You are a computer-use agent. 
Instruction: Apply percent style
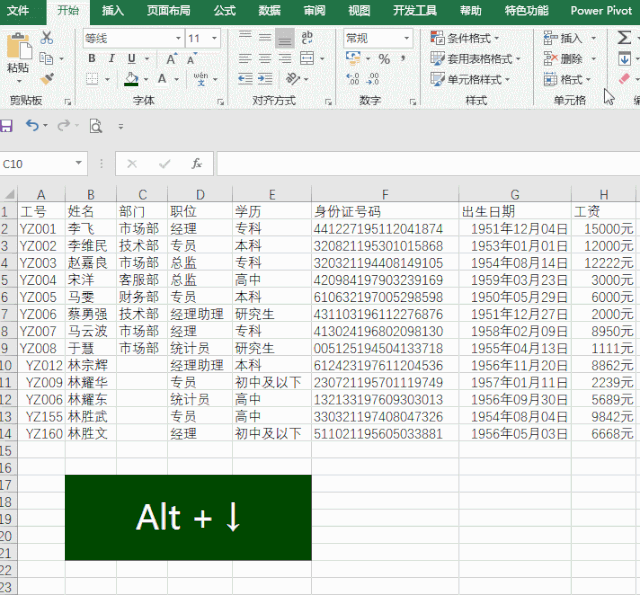(384, 59)
